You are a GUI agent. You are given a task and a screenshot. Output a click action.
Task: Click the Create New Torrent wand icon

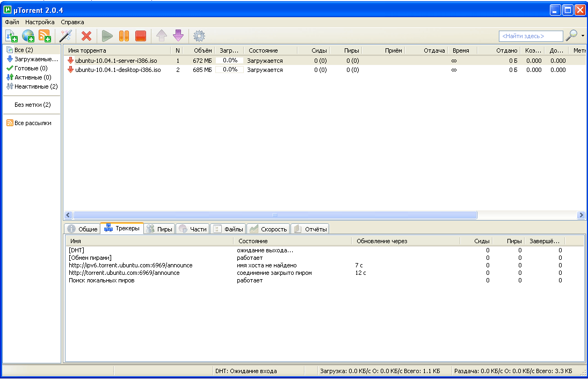(x=66, y=36)
